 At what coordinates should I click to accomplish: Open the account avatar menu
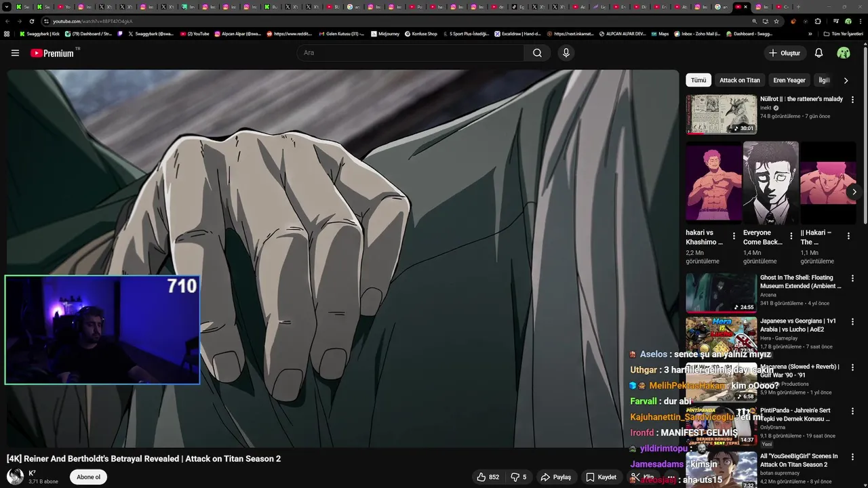[x=844, y=53]
